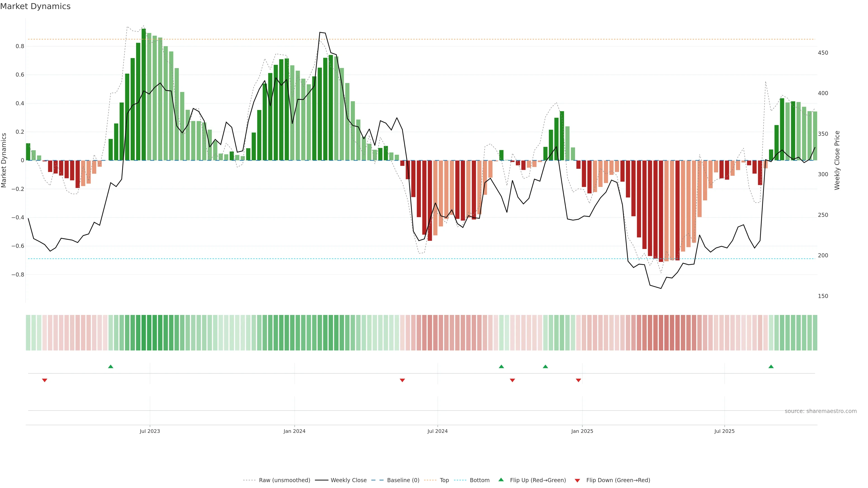Image resolution: width=868 pixels, height=488 pixels.
Task: Click the red flip-down marker before Jul 2024
Action: pos(402,380)
